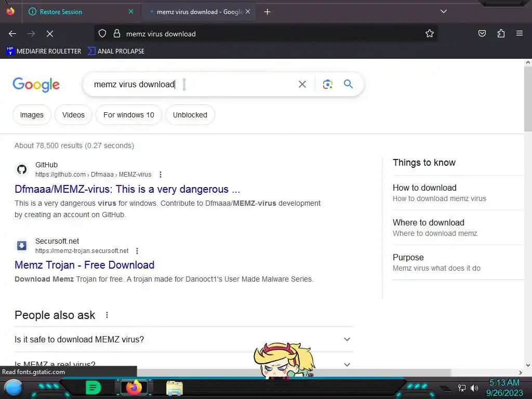Open network status tray icon

tap(461, 388)
